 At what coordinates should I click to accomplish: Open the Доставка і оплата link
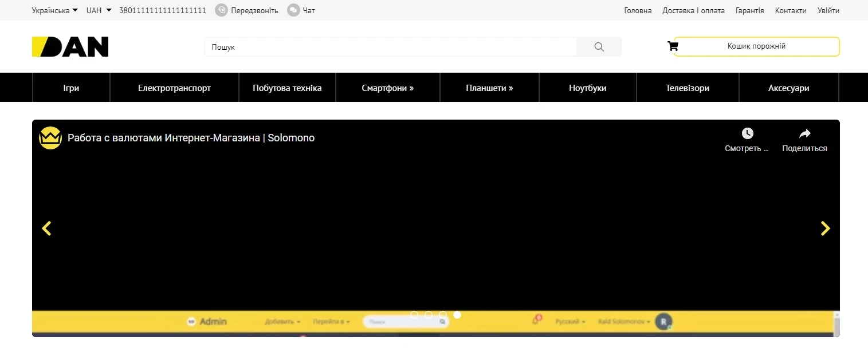point(693,10)
